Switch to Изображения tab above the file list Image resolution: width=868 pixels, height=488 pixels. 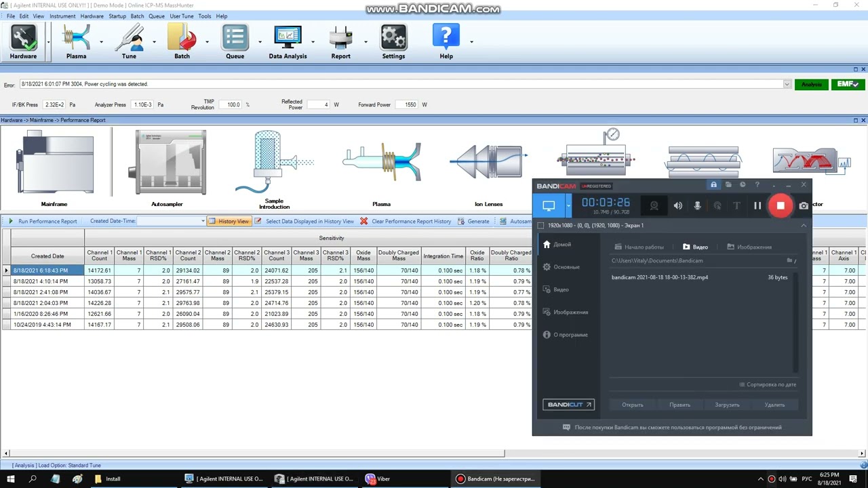(x=749, y=247)
